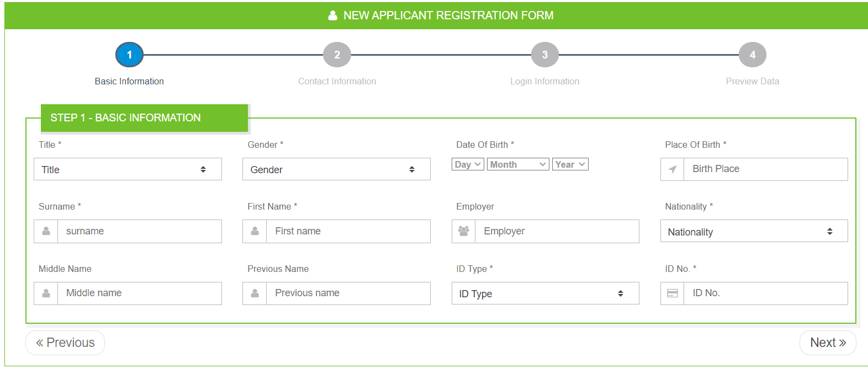This screenshot has height=369, width=868.
Task: Click the group icon beside Employer field
Action: point(464,231)
